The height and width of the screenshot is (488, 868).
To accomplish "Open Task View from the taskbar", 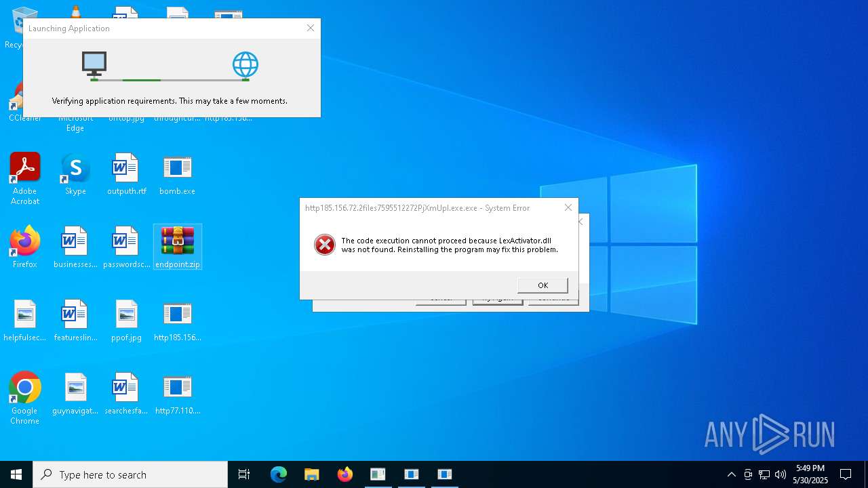I will tap(244, 474).
